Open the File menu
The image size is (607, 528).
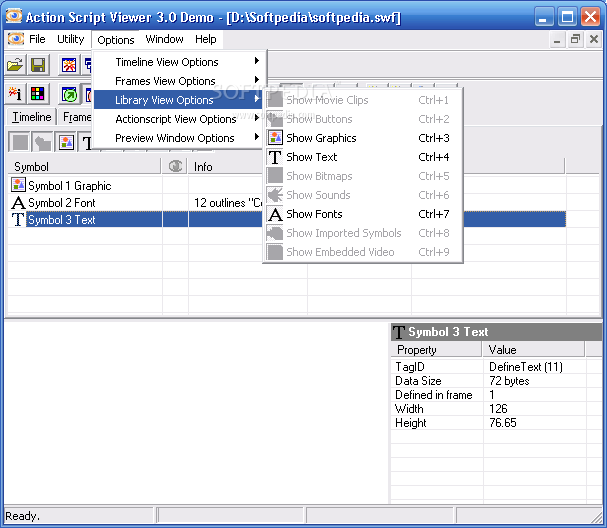[37, 39]
